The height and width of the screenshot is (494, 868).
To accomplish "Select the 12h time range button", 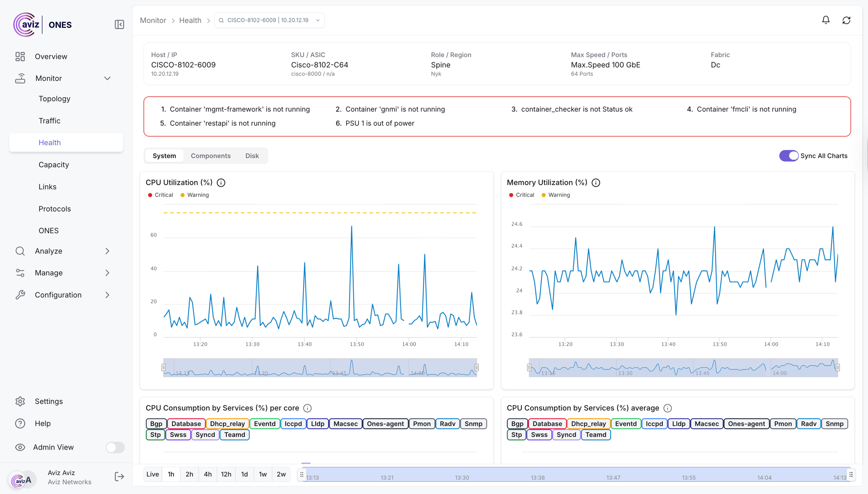I will [226, 474].
